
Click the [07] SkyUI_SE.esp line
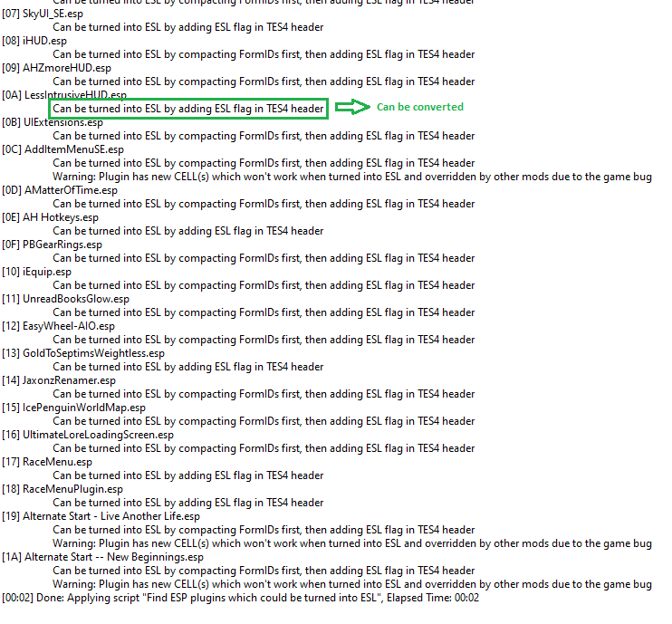(43, 14)
